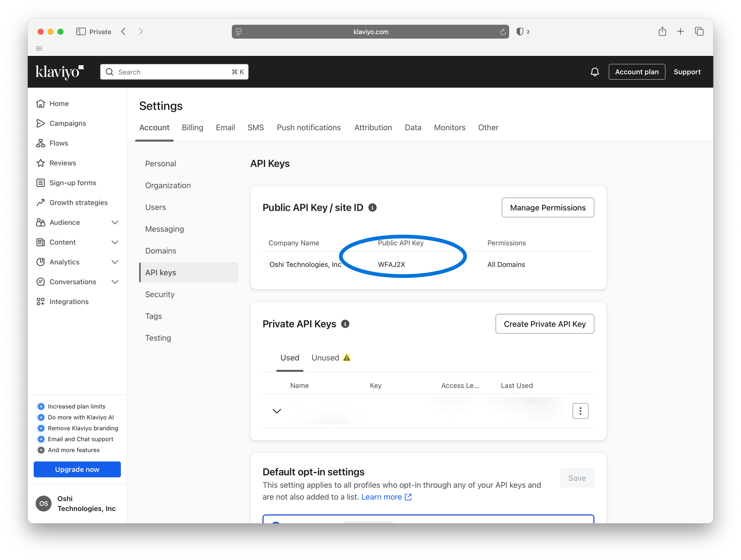
Task: Click the Upgrade now button
Action: (77, 469)
